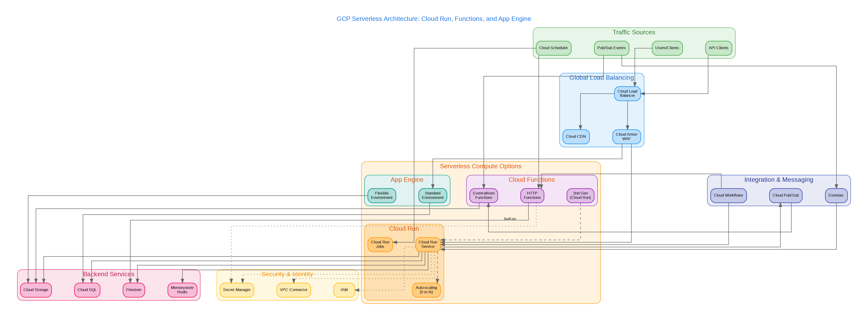868x321 pixels.
Task: Select the Event-driven Functions node
Action: coord(484,196)
